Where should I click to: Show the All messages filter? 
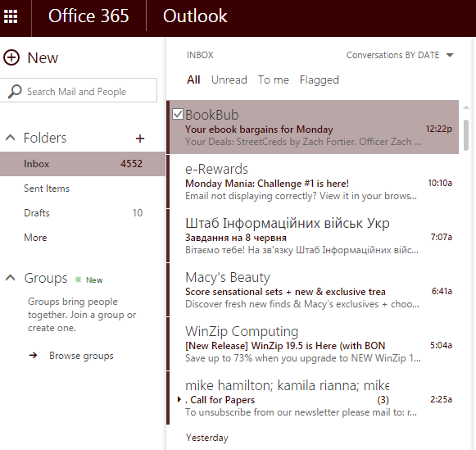(193, 80)
